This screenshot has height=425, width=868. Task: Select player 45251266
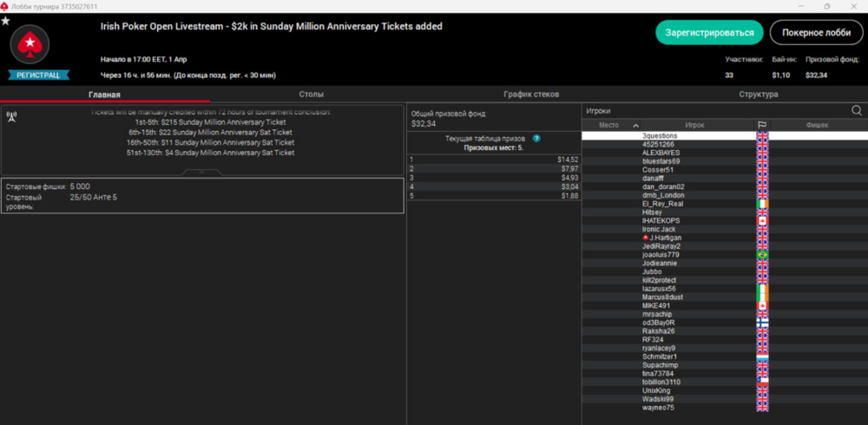click(658, 145)
